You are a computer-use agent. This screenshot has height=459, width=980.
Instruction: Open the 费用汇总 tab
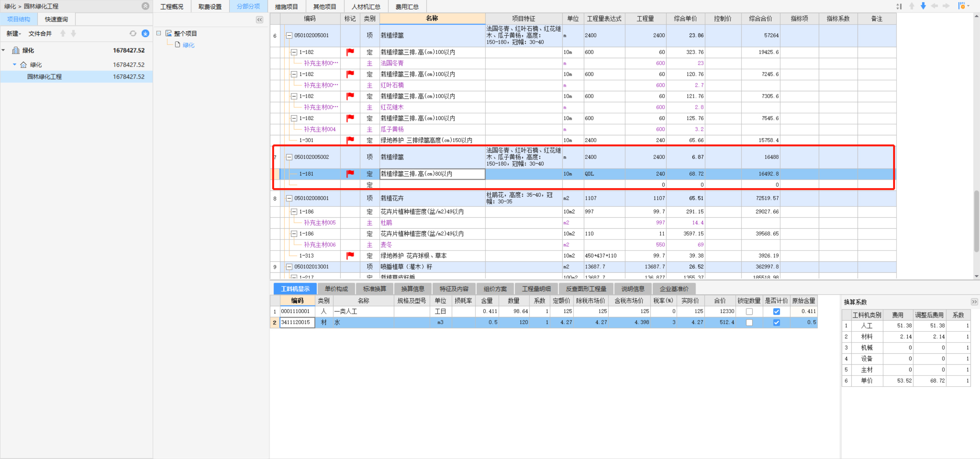pyautogui.click(x=407, y=7)
